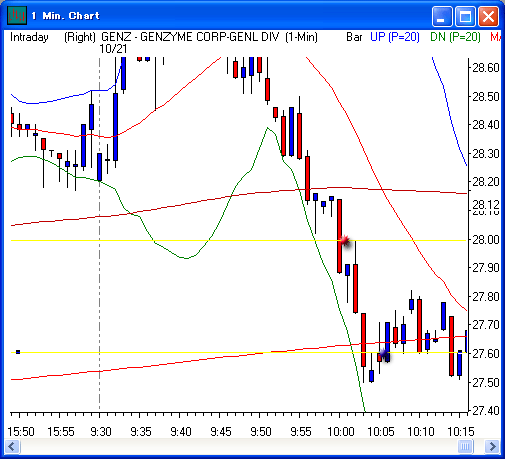Click the 28.30 price axis label
The width and height of the screenshot is (505, 459).
tap(486, 154)
